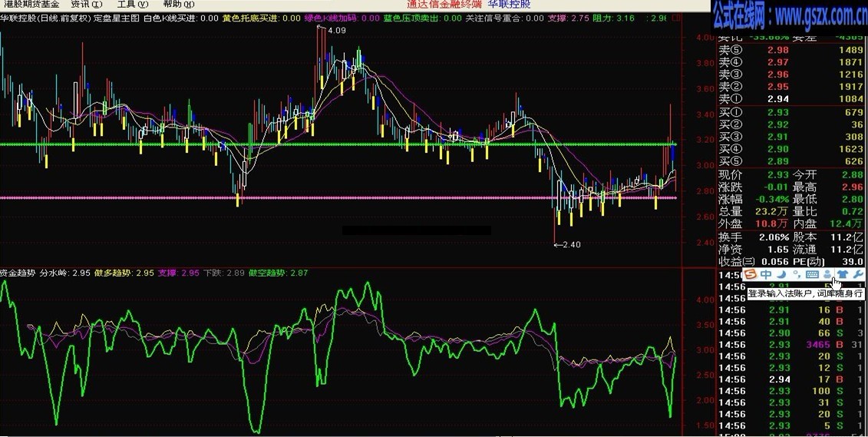Click the PE(动) 39.0 value

click(853, 261)
